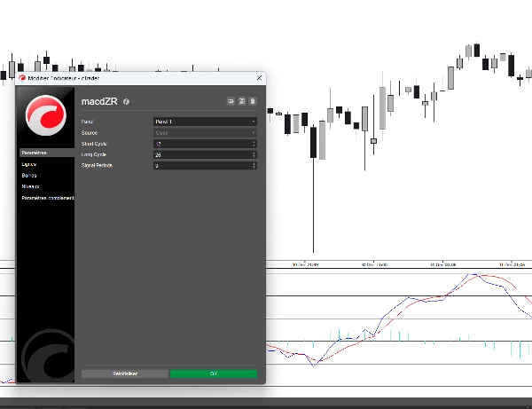Image resolution: width=532 pixels, height=409 pixels.
Task: Open the Source dropdown showing Close
Action: (205, 132)
